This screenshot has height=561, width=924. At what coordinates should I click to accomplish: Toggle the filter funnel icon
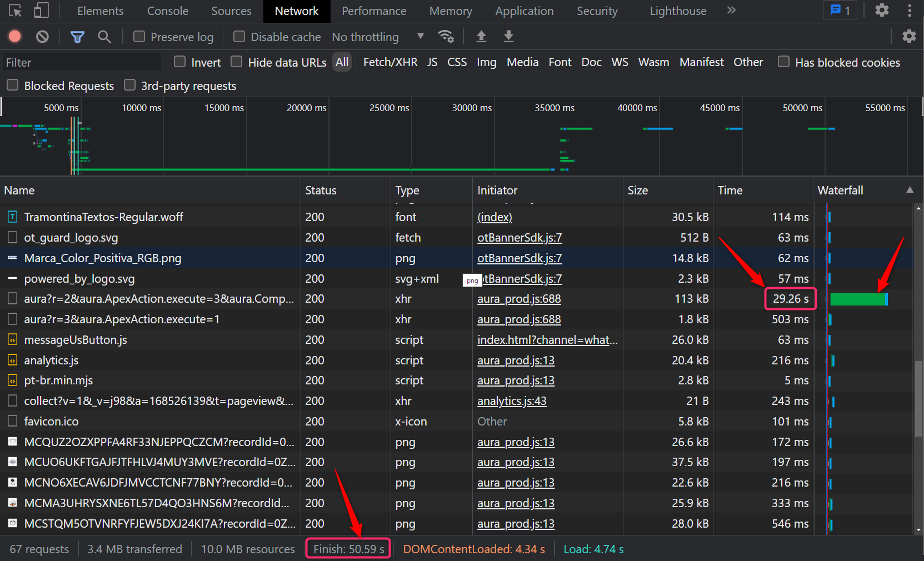pyautogui.click(x=77, y=37)
